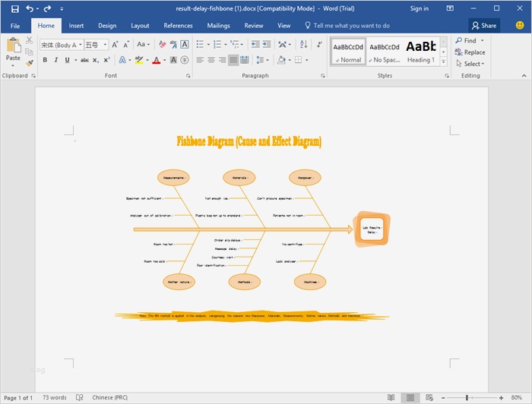Toggle Italic formatting
Screen dimensions: 532x404
pos(56,60)
